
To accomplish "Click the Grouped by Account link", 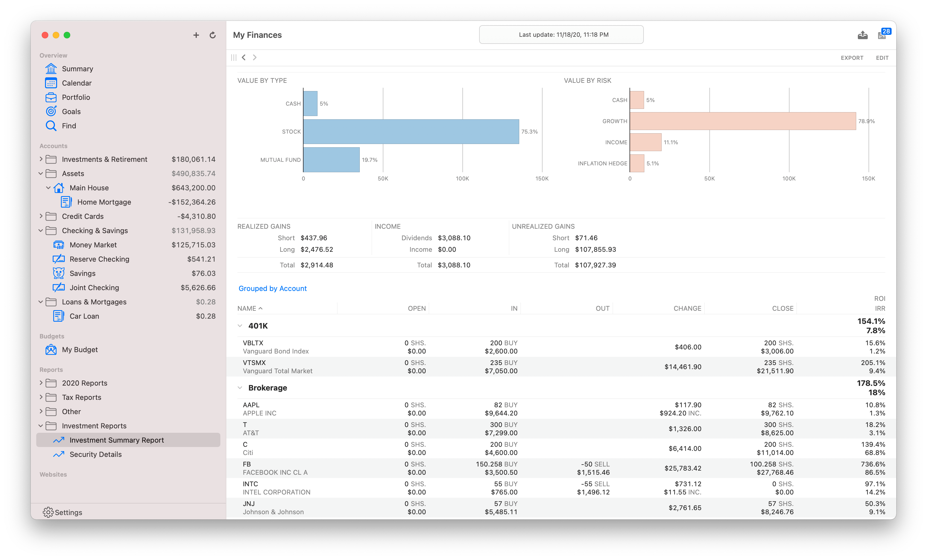I will tap(272, 288).
